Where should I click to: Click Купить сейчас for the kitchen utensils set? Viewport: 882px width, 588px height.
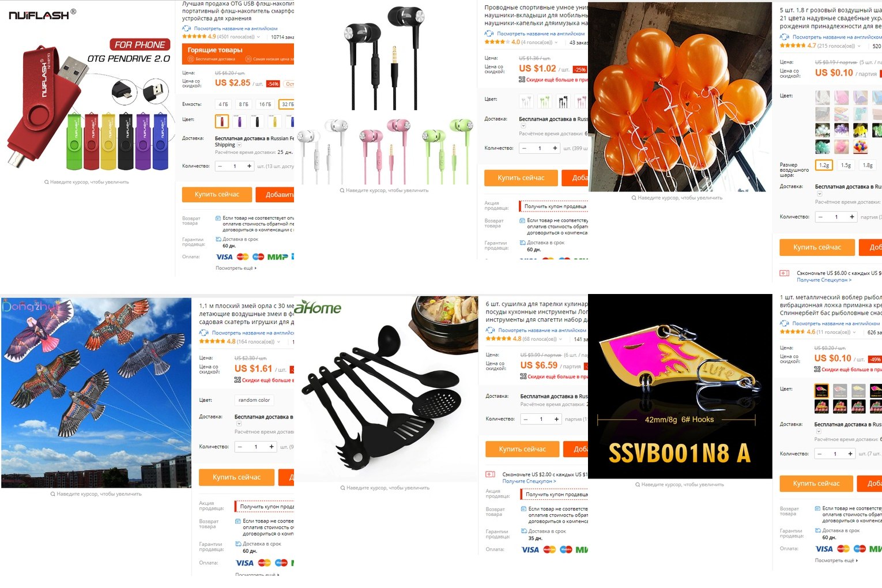tap(522, 449)
